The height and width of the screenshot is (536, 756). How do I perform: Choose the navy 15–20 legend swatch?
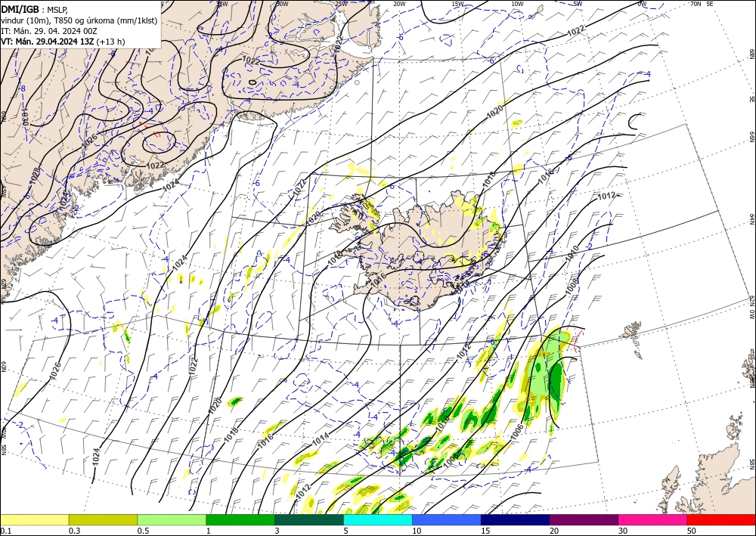pyautogui.click(x=516, y=519)
